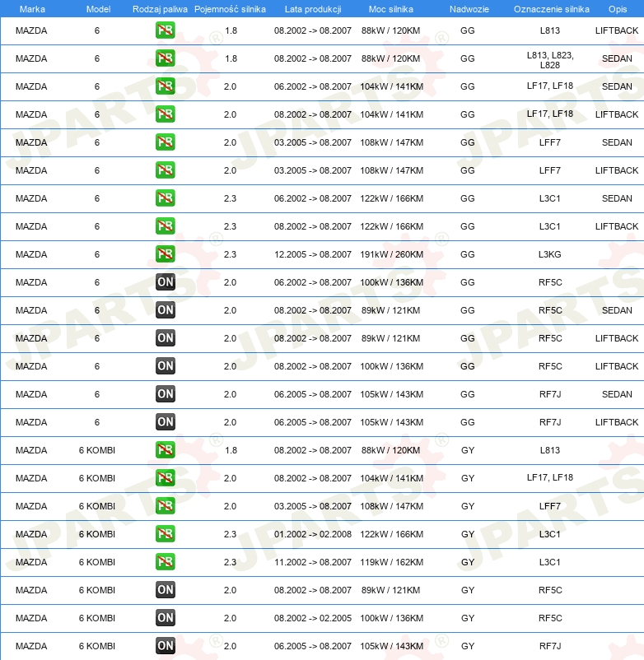Click the ON icon in the 89kW RF5C SEDAN row

point(165,310)
